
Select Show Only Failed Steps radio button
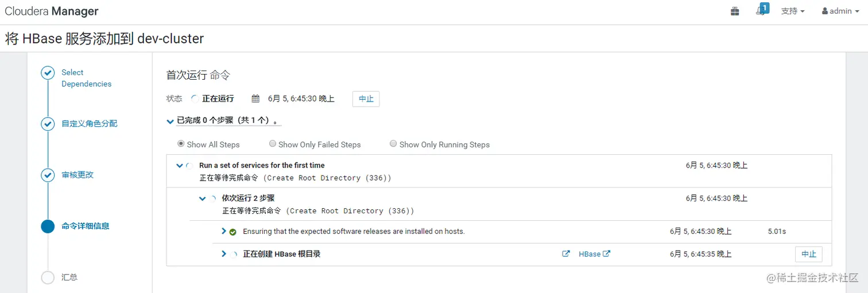pos(273,144)
